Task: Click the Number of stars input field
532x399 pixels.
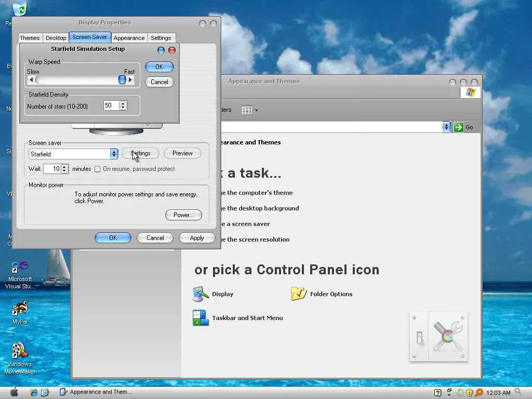Action: [111, 105]
